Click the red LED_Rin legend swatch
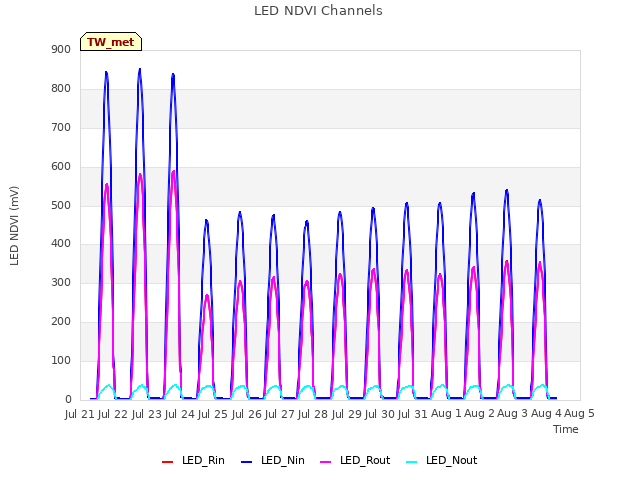The height and width of the screenshot is (480, 640). (167, 462)
